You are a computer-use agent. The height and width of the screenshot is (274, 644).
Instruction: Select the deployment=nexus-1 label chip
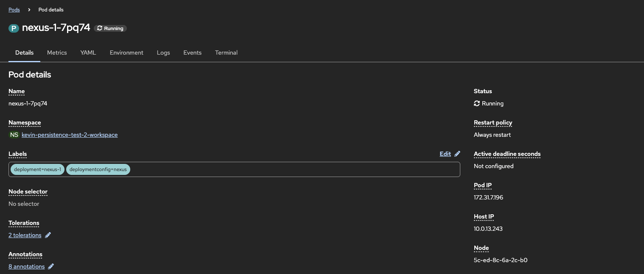pos(37,169)
